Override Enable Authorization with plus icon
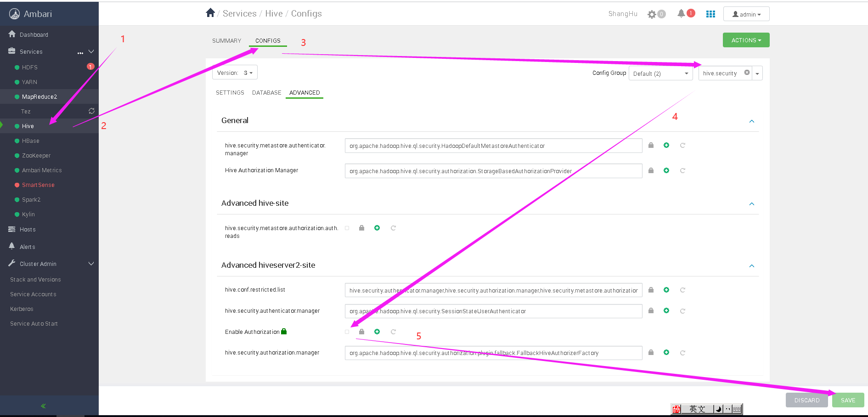Image resolution: width=868 pixels, height=417 pixels. tap(377, 332)
